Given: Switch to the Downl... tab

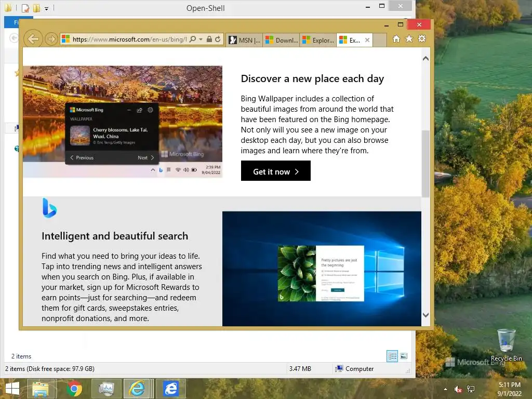Looking at the screenshot, I should click(x=281, y=40).
